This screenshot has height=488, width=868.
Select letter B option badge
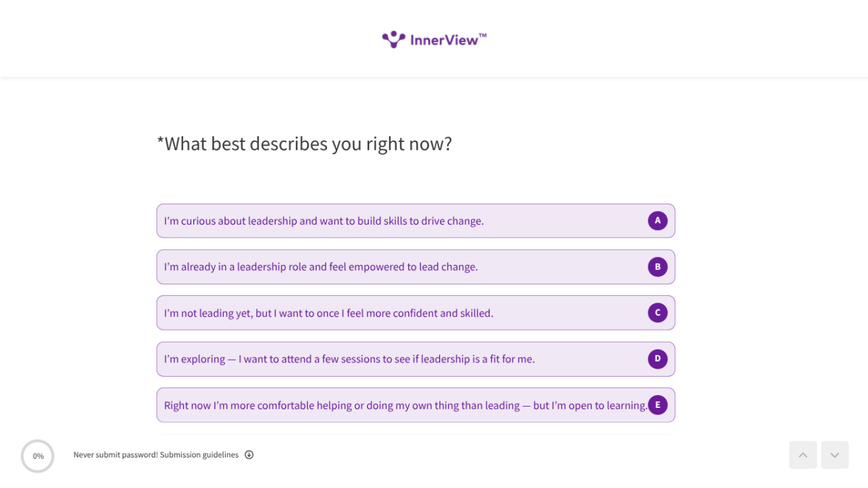657,267
